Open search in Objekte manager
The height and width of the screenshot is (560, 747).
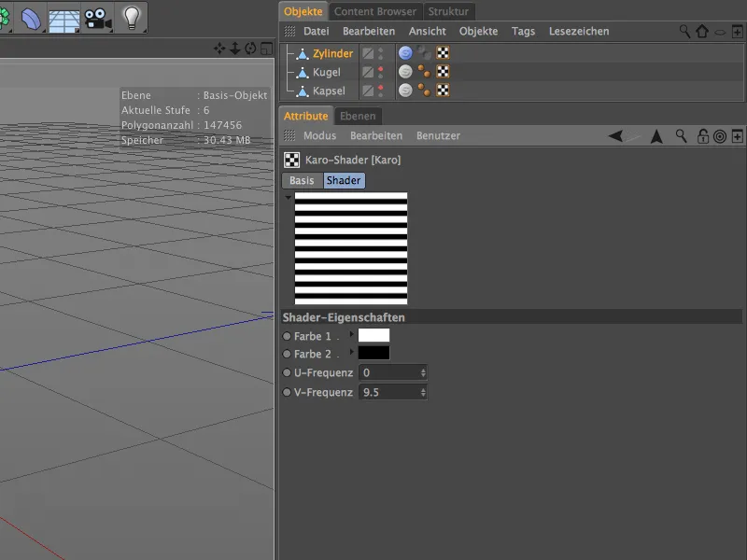point(684,32)
